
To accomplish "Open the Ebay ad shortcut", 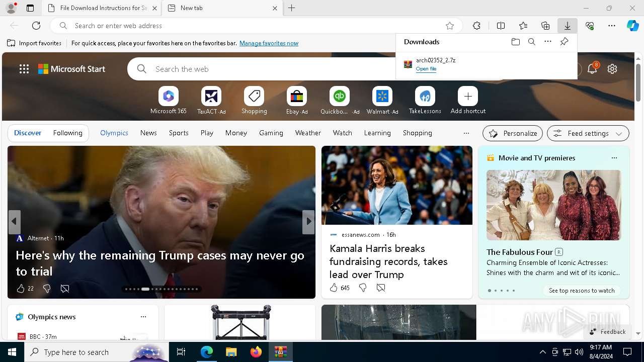I will pos(297,101).
